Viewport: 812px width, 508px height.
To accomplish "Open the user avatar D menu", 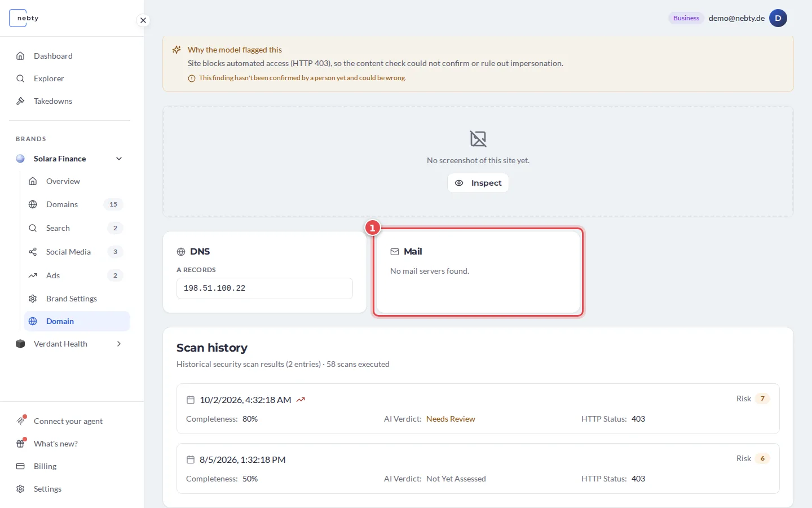I will 778,18.
